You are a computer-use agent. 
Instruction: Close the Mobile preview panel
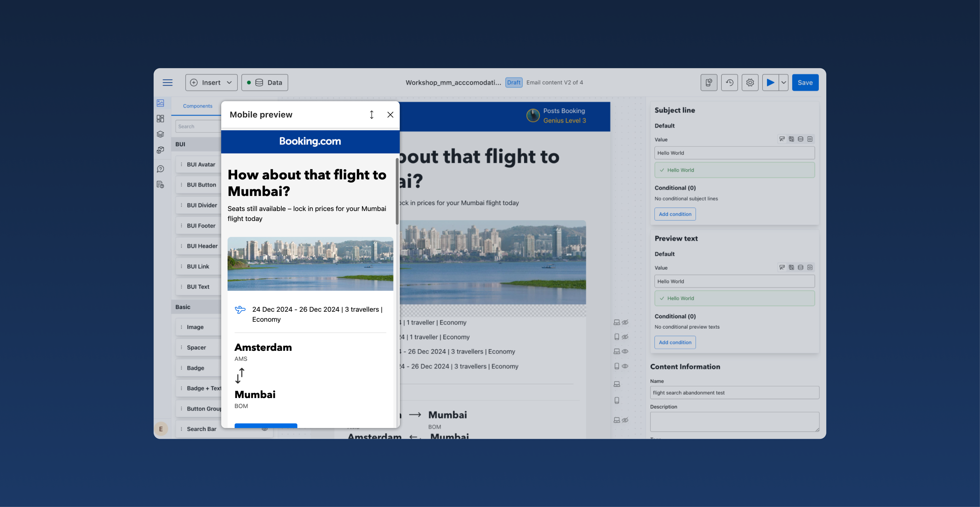[390, 115]
